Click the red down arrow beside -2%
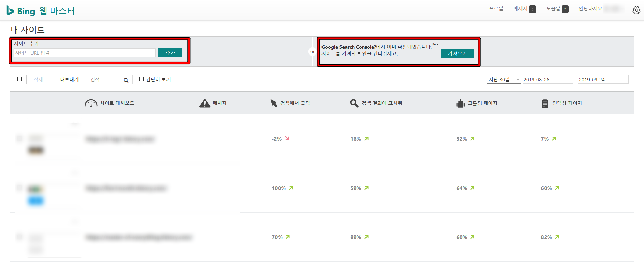 (287, 138)
